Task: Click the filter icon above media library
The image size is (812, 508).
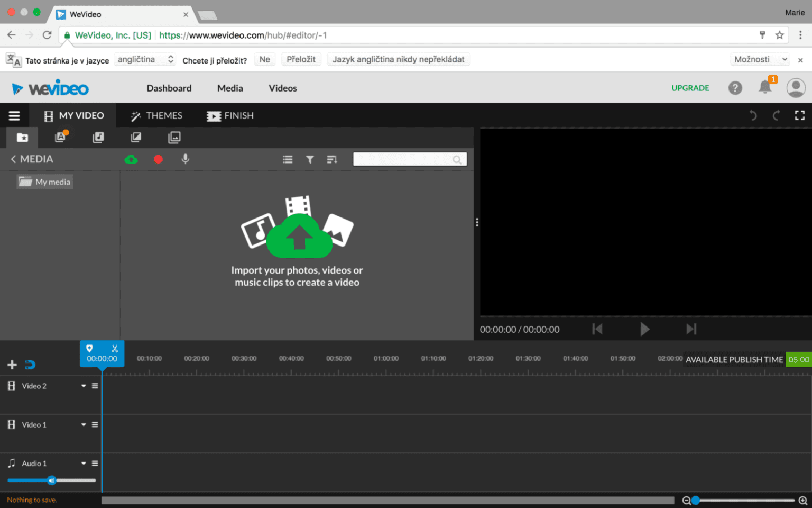Action: 310,159
